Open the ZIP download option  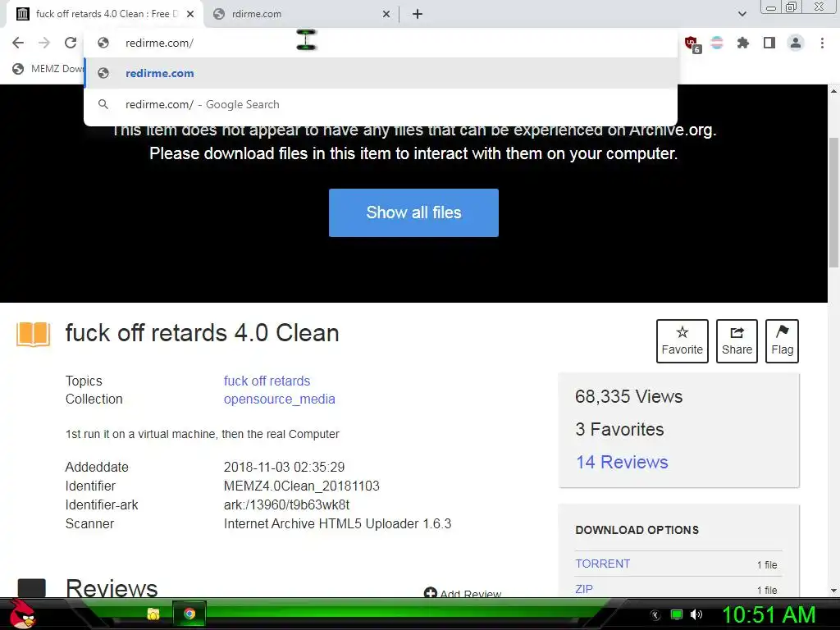pyautogui.click(x=584, y=589)
